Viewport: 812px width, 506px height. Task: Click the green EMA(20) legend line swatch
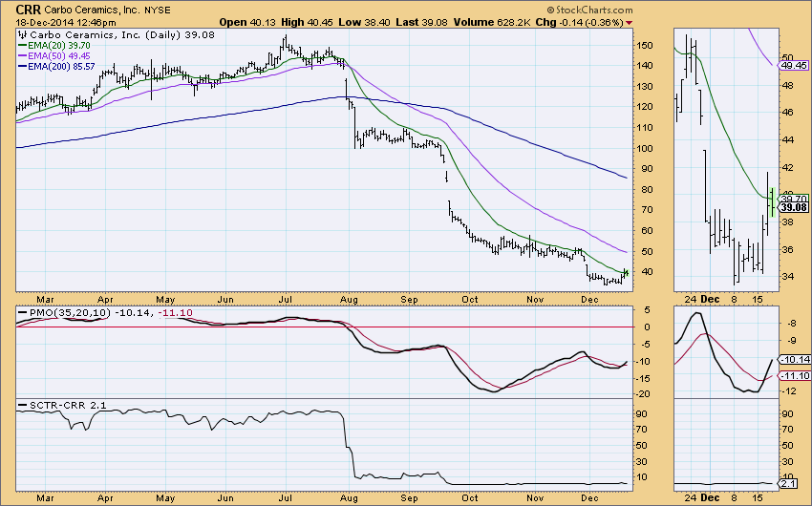pos(22,46)
